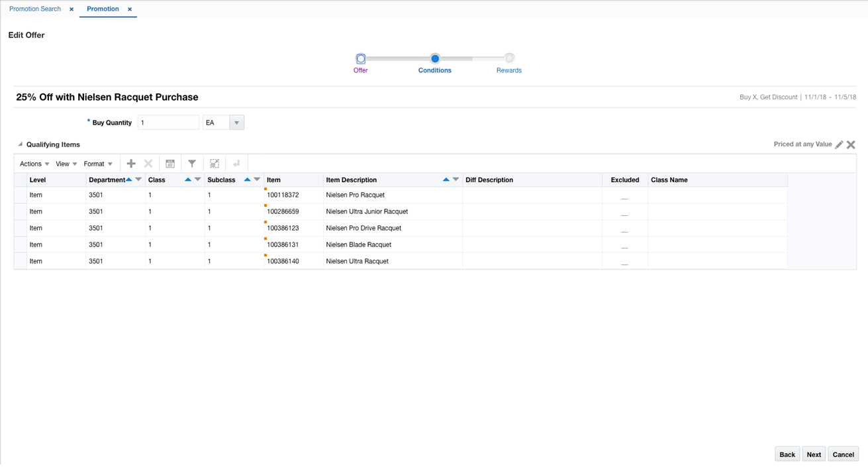The height and width of the screenshot is (469, 868).
Task: Select row header for Nielsen Ultra Junior Racquet
Action: pos(20,211)
